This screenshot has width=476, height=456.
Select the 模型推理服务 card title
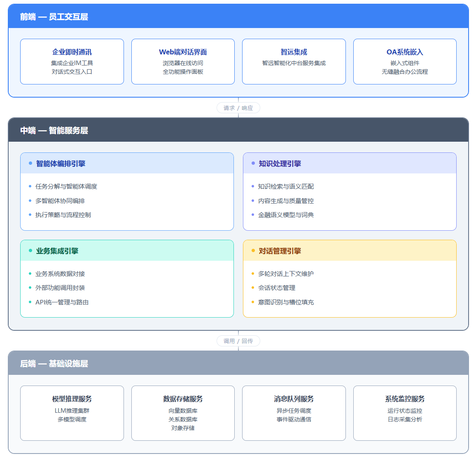click(72, 399)
